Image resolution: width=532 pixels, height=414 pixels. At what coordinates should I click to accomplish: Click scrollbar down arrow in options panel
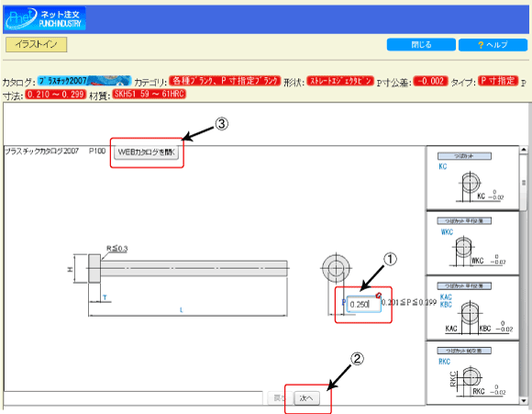(x=524, y=401)
